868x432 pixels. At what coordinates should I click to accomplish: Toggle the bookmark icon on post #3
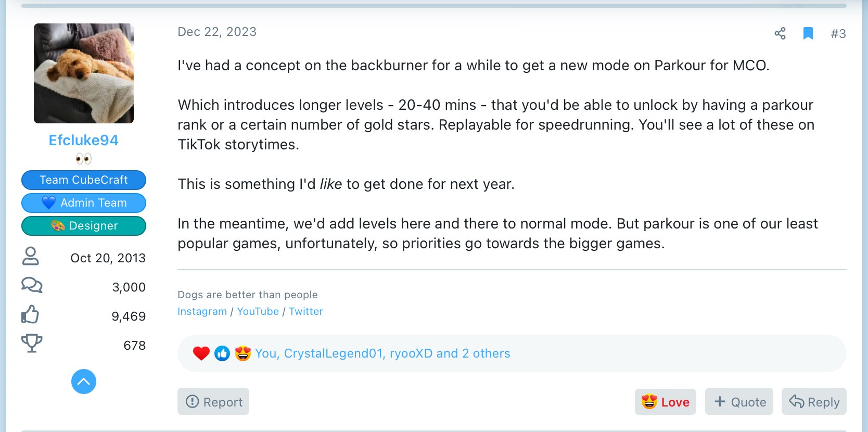pyautogui.click(x=808, y=34)
